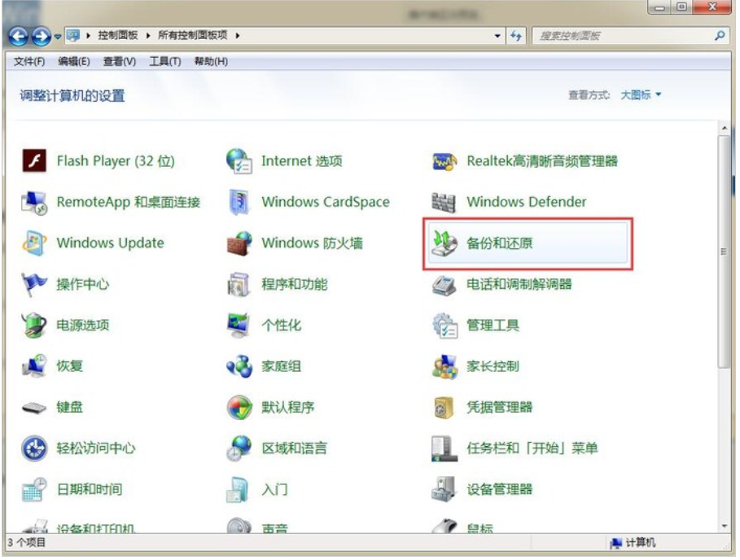Open the 电话和调制解调器 phone icon
This screenshot has height=560, width=740.
(x=444, y=285)
